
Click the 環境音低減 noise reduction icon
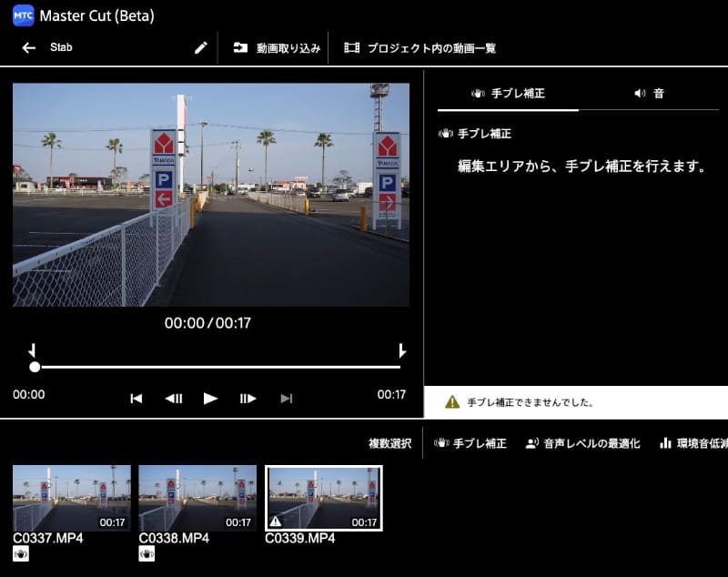[x=667, y=444]
